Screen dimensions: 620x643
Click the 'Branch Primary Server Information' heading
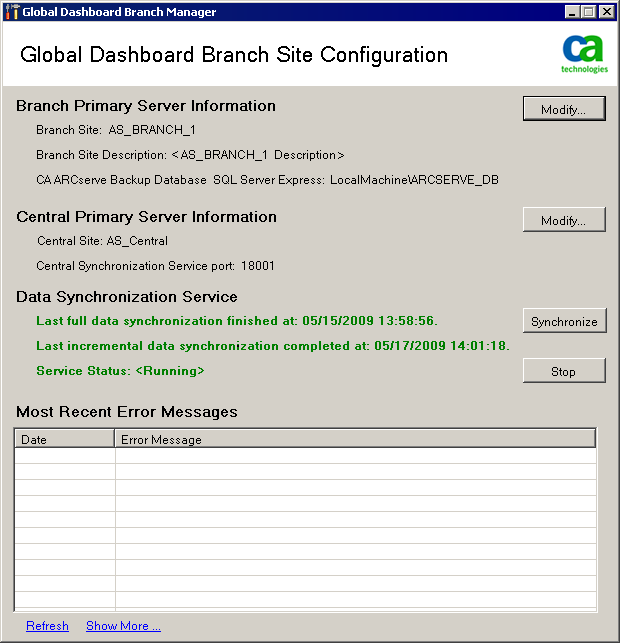coord(146,106)
